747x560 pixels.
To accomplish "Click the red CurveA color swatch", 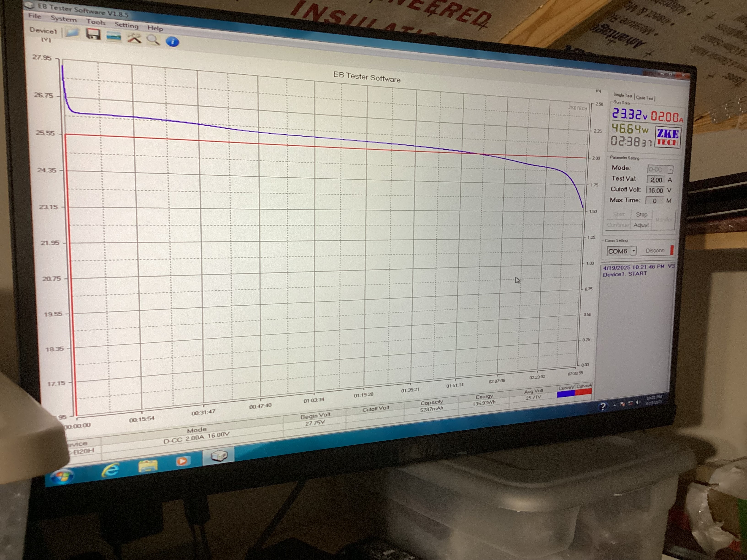I will pos(584,392).
